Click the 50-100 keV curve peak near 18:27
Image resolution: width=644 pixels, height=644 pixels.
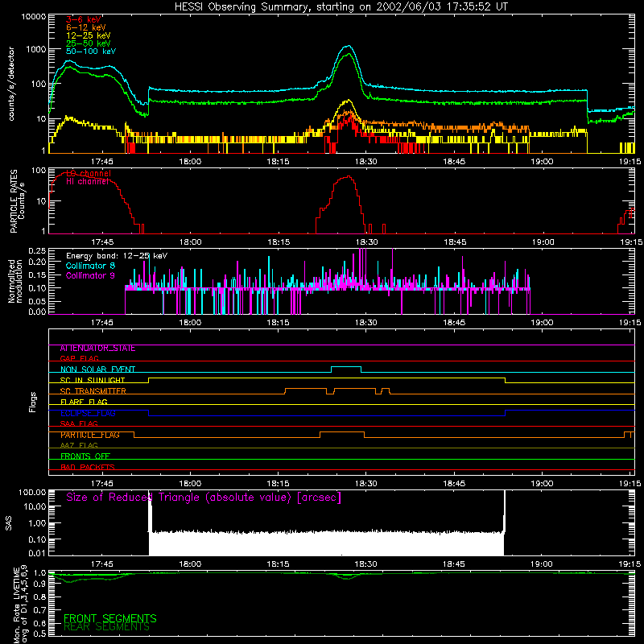(x=349, y=46)
